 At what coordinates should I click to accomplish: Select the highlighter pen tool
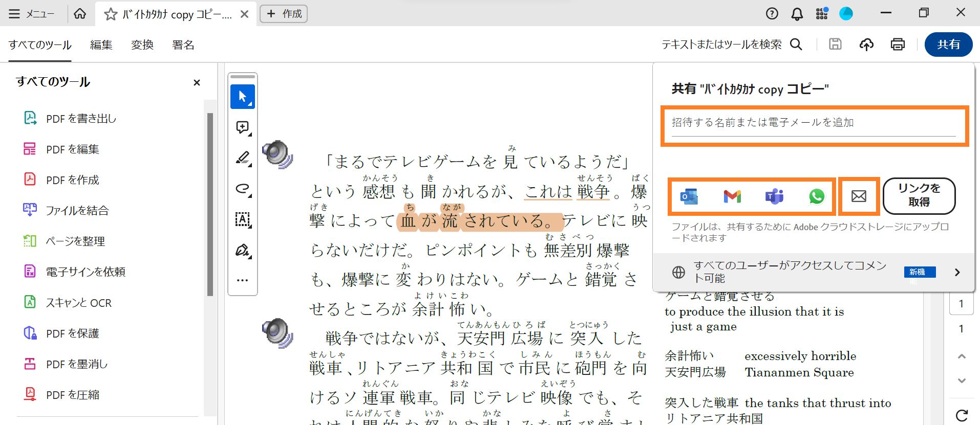click(x=243, y=158)
